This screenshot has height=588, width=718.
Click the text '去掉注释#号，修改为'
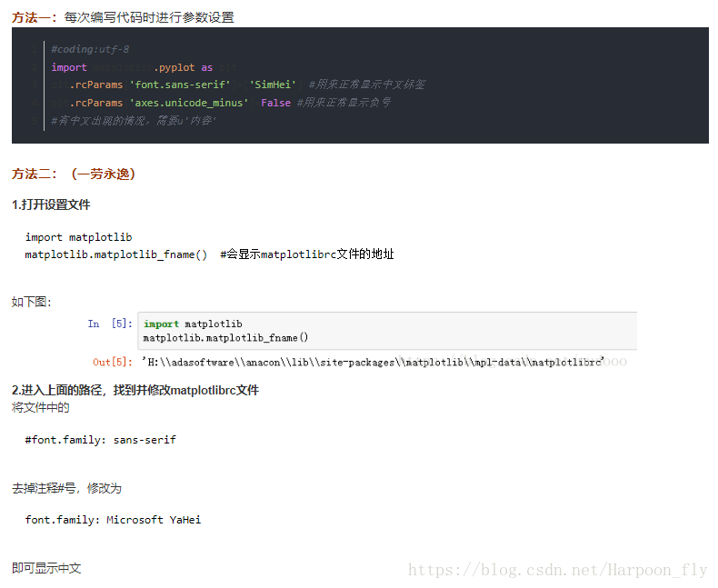click(x=67, y=489)
